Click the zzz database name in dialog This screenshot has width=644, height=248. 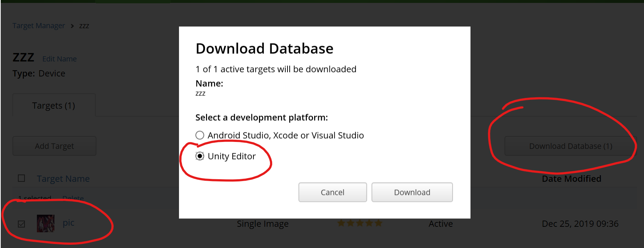click(x=201, y=93)
